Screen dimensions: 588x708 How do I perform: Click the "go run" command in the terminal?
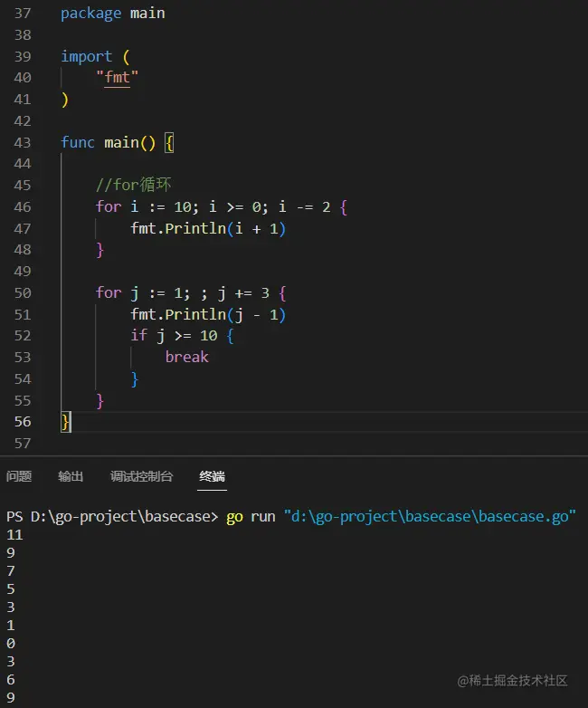point(251,517)
